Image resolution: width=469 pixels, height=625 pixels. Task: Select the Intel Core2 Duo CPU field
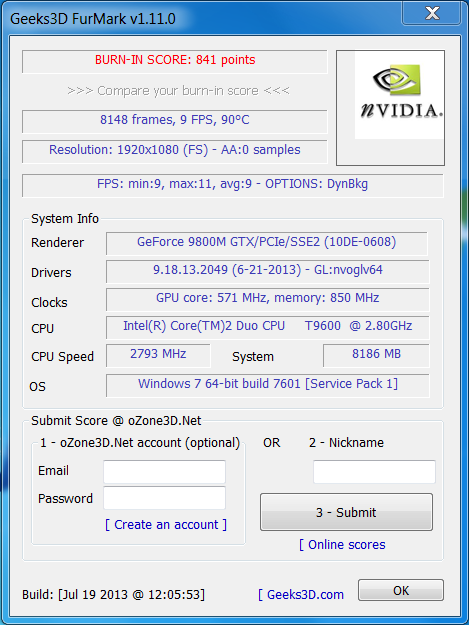coord(268,327)
